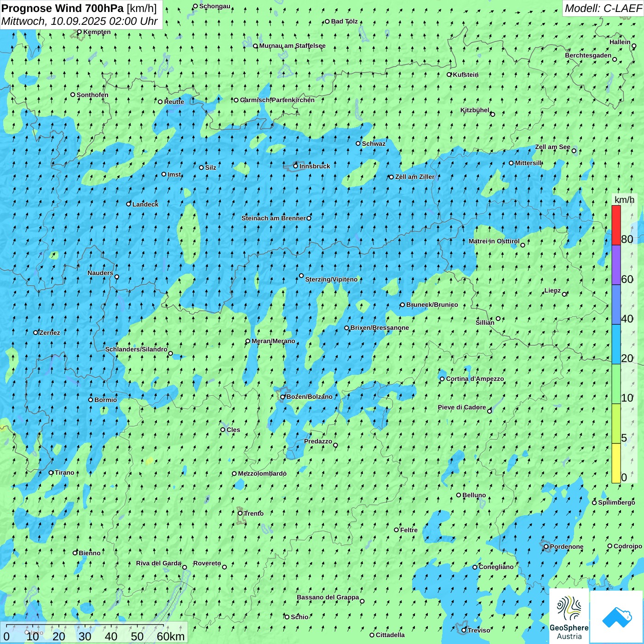
Task: Click the green legend segment 10-20 km/h
Action: [616, 384]
